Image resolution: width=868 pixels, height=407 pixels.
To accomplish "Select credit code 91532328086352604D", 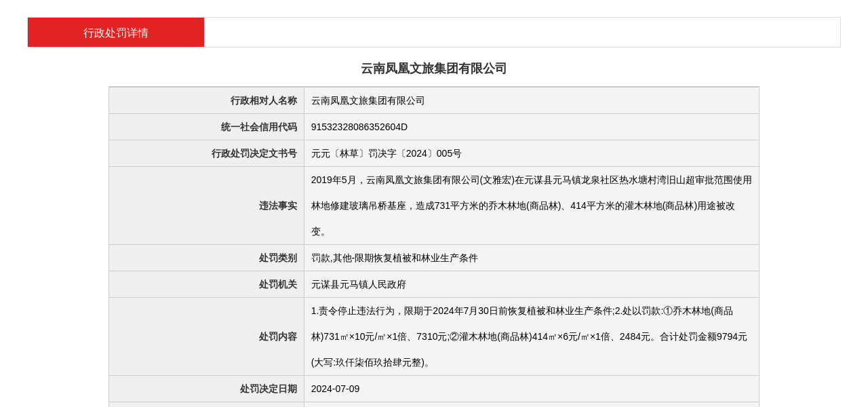I will point(359,127).
